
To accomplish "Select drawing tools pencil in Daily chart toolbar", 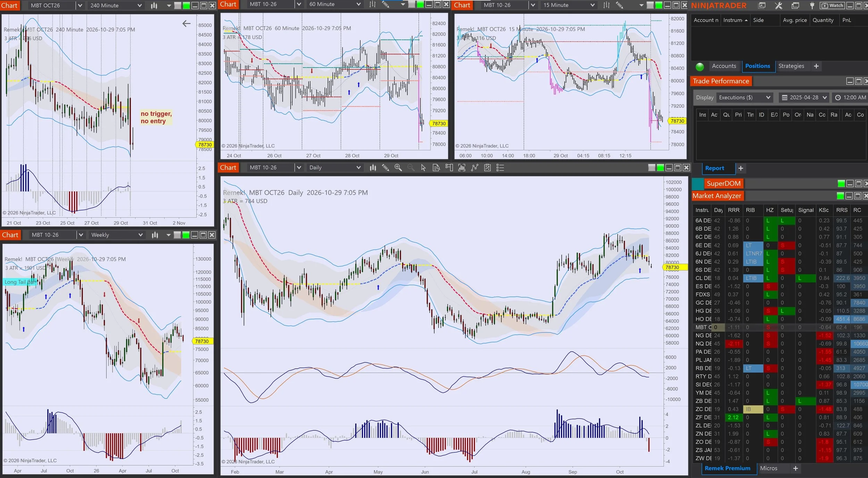I will [385, 168].
